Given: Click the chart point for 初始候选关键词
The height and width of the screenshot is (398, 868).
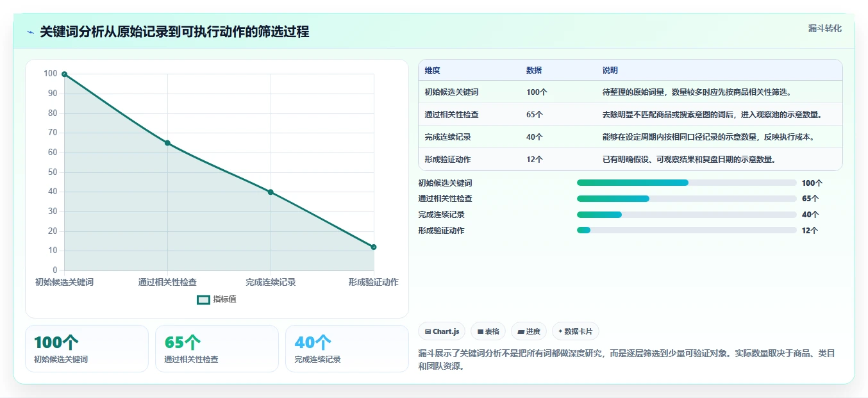Looking at the screenshot, I should (64, 74).
